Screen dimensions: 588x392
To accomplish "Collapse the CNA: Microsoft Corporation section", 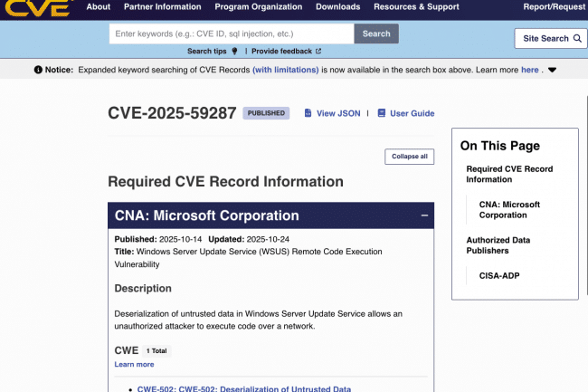I will [424, 215].
